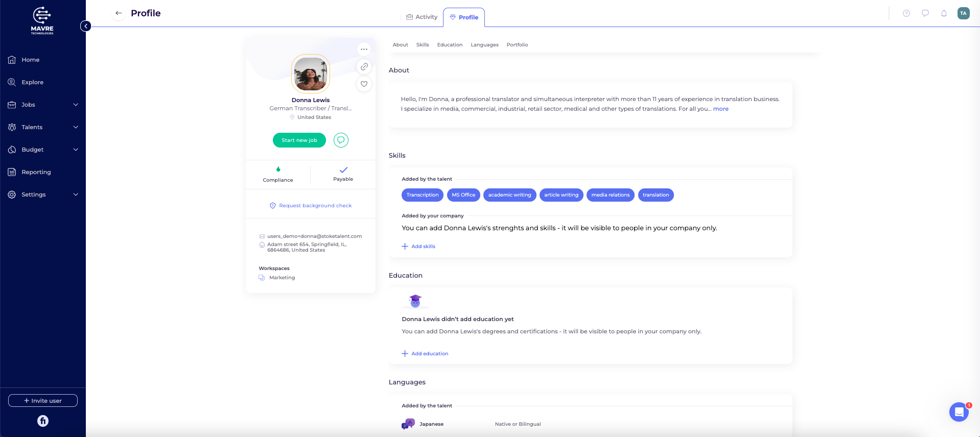Copy profile link with the chain icon

coord(364,67)
